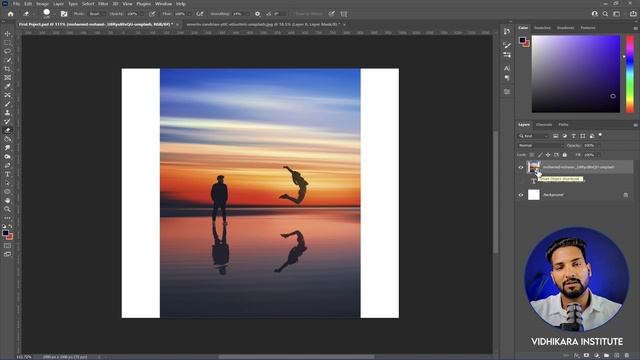
Task: Open the File menu
Action: point(16,4)
